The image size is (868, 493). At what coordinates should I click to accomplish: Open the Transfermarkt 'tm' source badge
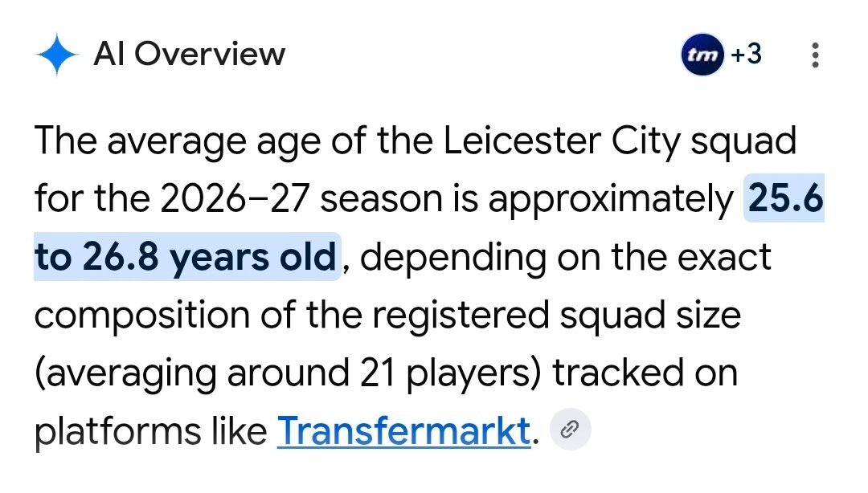702,55
